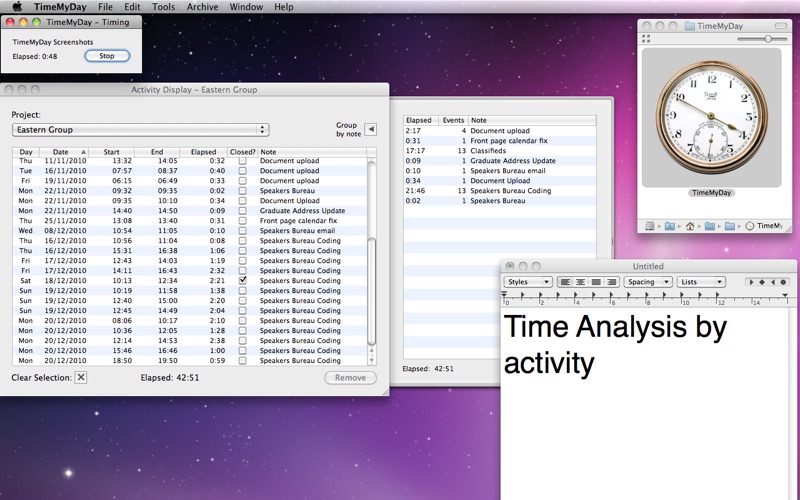Switch Finder window to icon view button

coord(646,39)
